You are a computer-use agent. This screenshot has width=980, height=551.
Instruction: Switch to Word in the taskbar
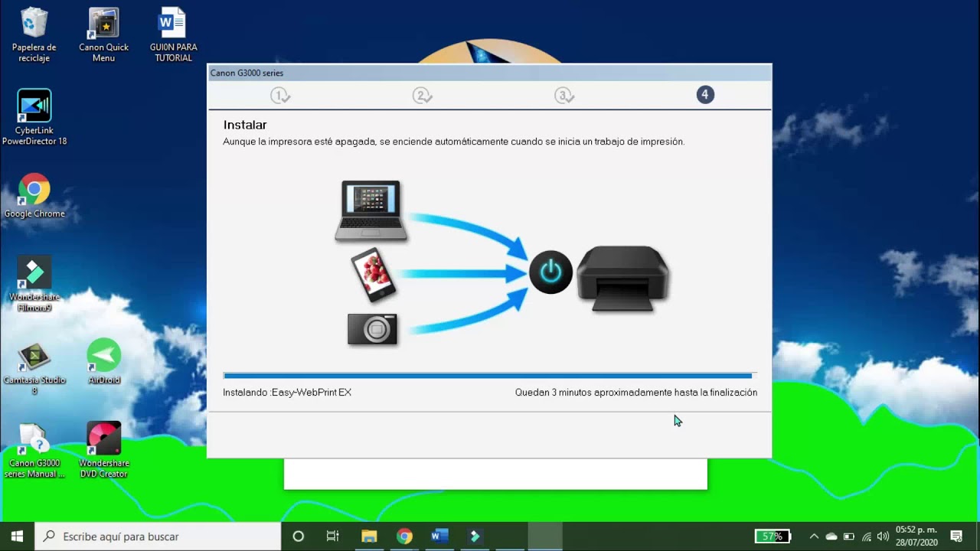(439, 536)
